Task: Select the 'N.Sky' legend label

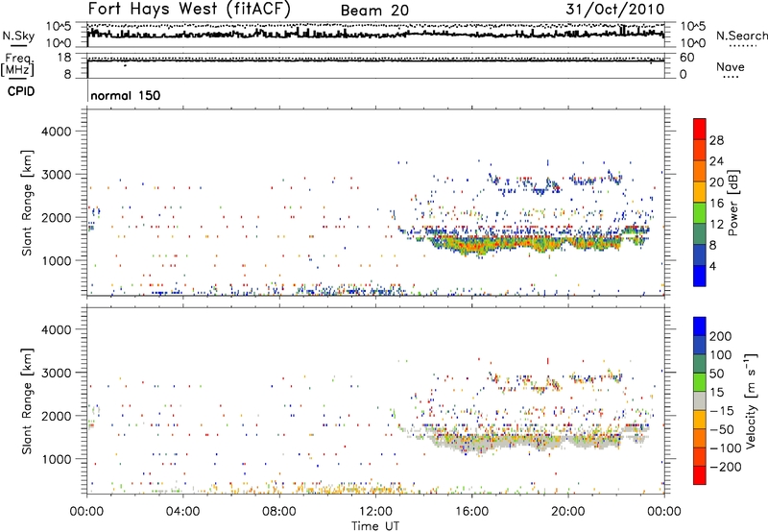Action: point(18,36)
